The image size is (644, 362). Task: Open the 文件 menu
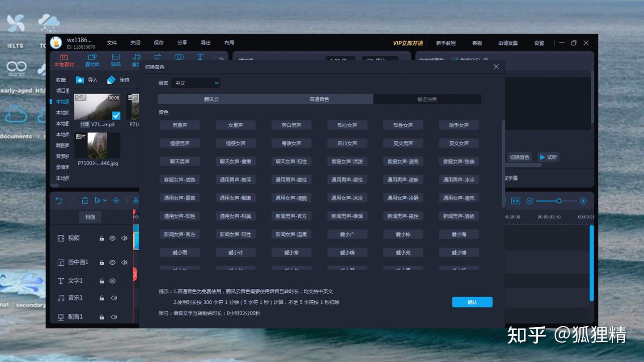(x=112, y=43)
